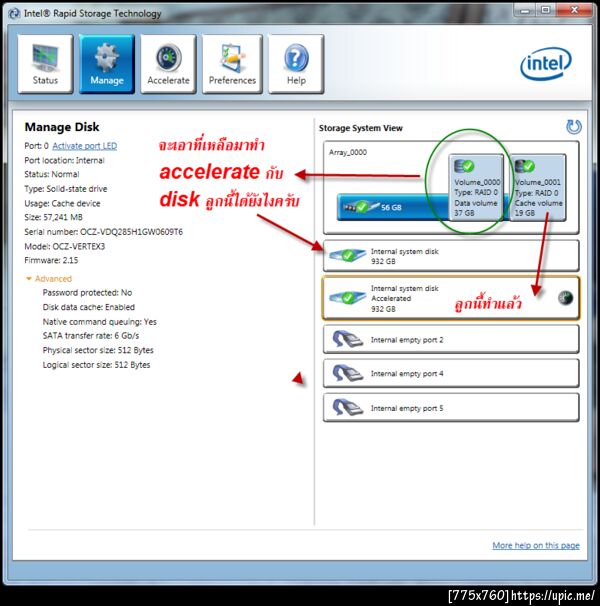Click the Model: OCZ-VERTEX3 text
Viewport: 600px width, 606px height.
(65, 246)
